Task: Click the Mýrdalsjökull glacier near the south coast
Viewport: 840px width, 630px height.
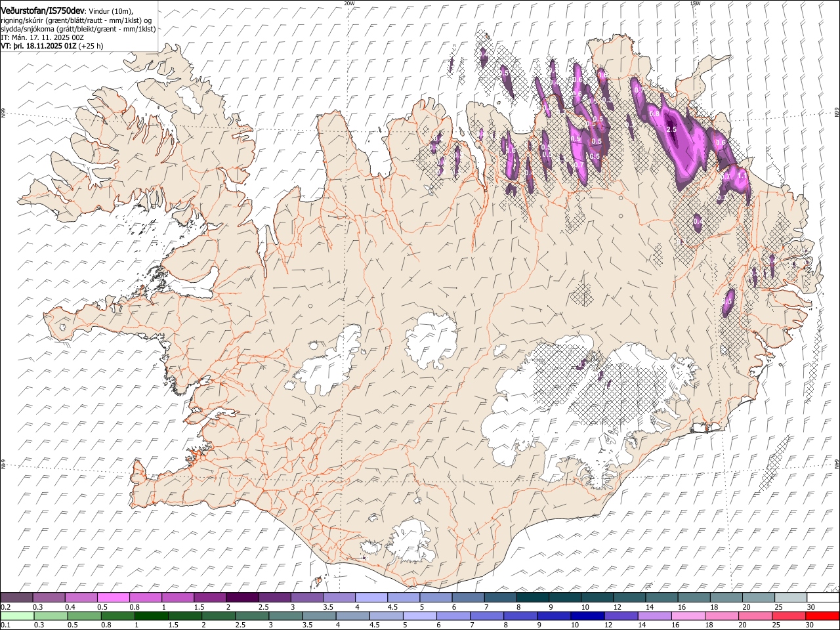Action: (x=410, y=542)
